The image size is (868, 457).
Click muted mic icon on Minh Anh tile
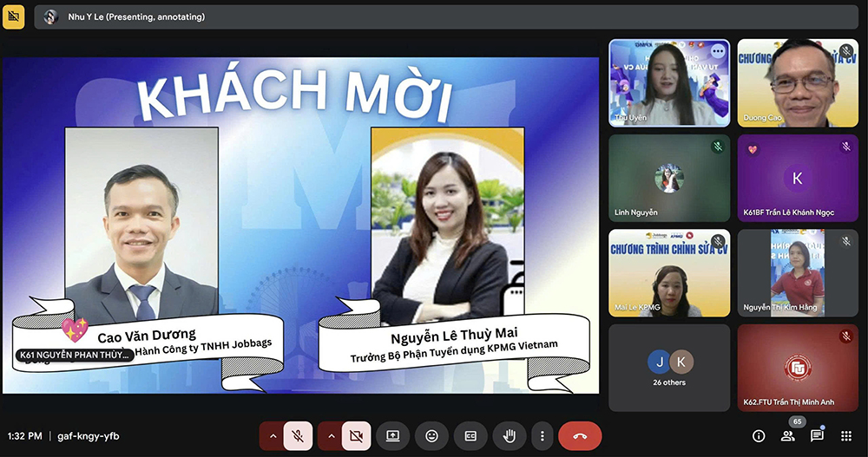[x=845, y=336]
